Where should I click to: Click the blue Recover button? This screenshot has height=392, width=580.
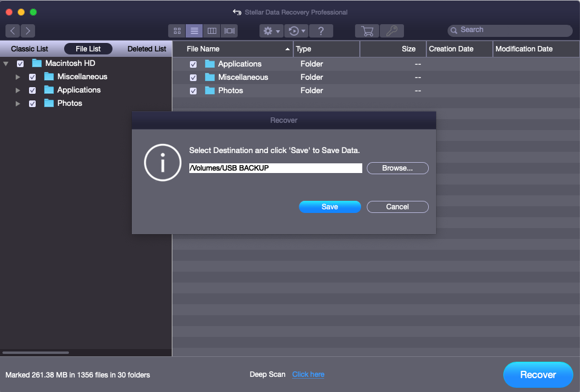(538, 374)
